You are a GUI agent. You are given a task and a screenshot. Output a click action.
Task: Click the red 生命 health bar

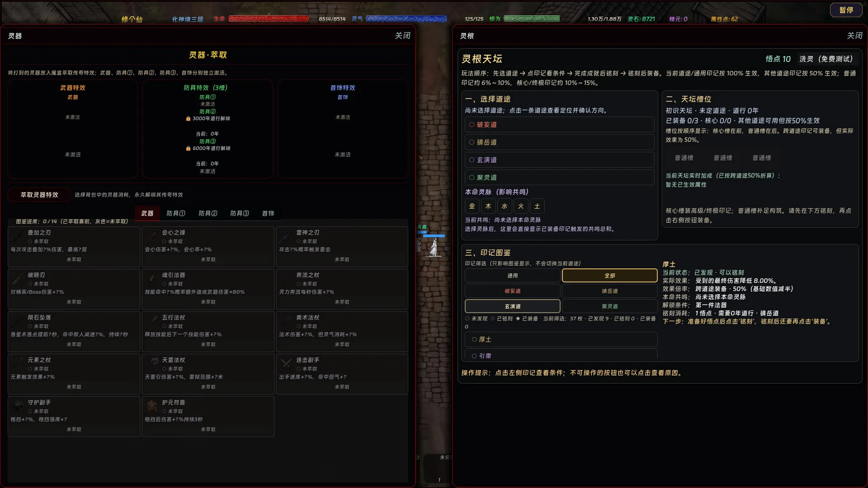pyautogui.click(x=269, y=19)
